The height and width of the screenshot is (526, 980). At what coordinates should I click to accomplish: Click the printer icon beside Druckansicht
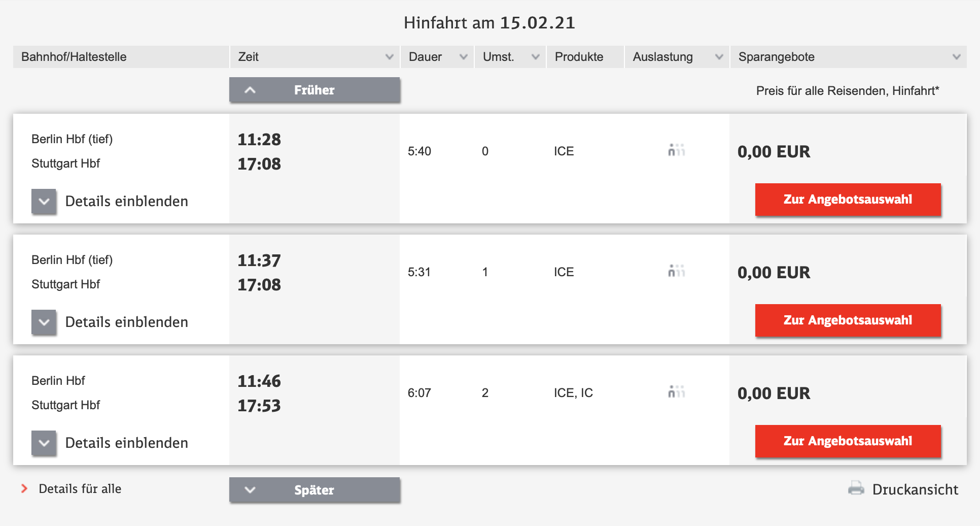click(x=856, y=488)
